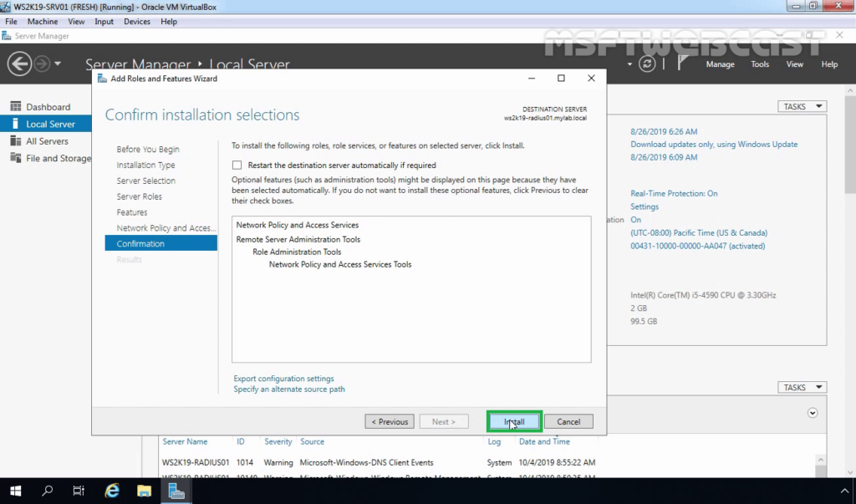
Task: Click last installed updates 8/26/2019 6:26 AM link
Action: click(x=664, y=131)
